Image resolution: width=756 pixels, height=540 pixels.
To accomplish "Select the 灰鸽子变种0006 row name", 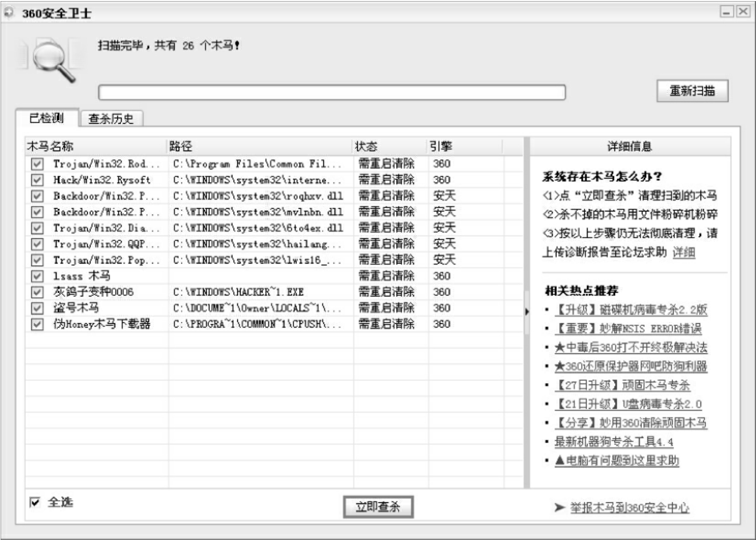I will (x=94, y=292).
